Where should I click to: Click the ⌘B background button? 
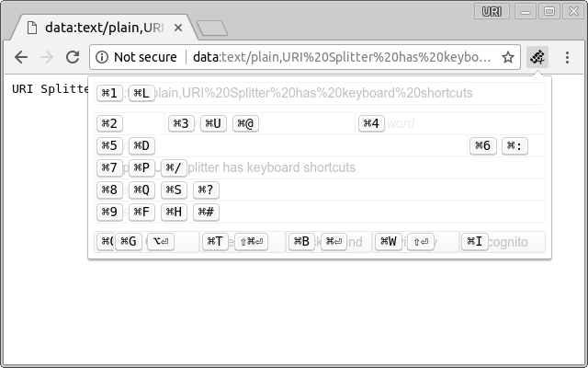pyautogui.click(x=329, y=242)
